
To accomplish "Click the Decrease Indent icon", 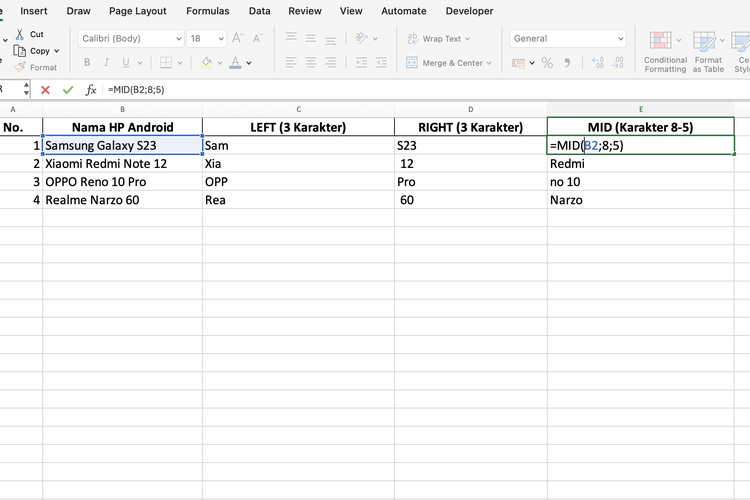I will point(362,62).
